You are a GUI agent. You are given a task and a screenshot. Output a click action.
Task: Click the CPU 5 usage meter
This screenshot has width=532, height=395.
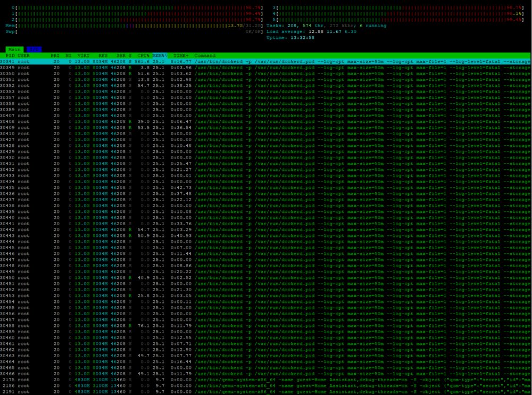[398, 20]
